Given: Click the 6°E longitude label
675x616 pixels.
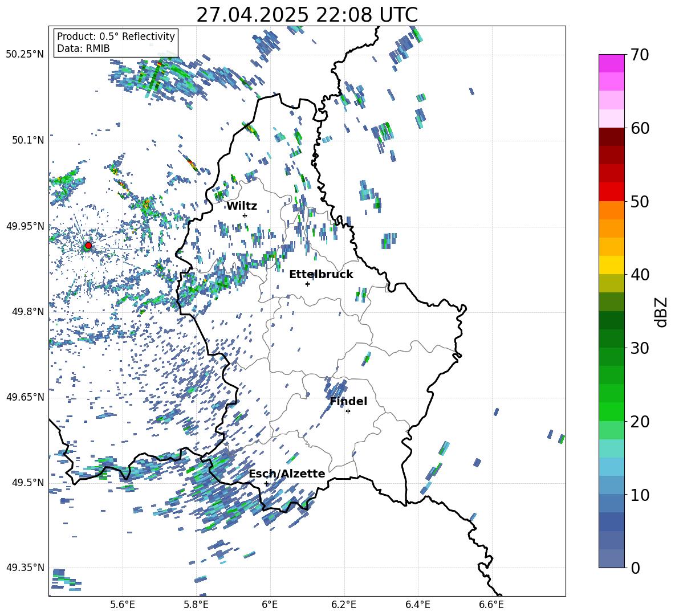Looking at the screenshot, I should click(270, 605).
